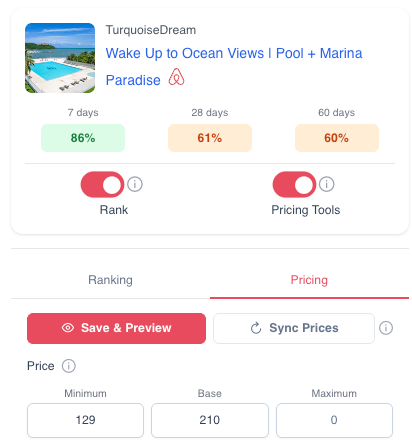Click the eye icon on Save & Preview
The height and width of the screenshot is (446, 412).
coord(68,328)
